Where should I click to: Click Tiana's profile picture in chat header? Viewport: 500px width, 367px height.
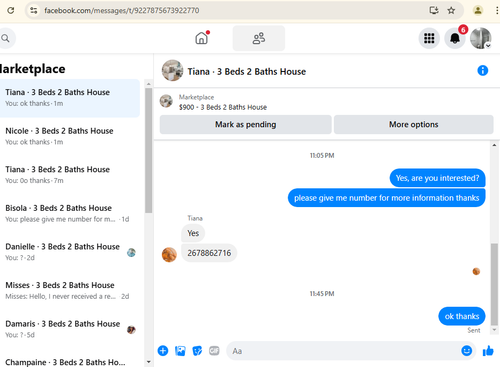(x=172, y=70)
